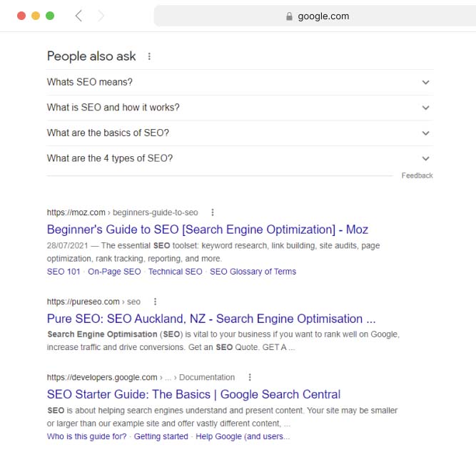Click the 'Technical SEO' sitelink
This screenshot has width=476, height=457.
[175, 272]
